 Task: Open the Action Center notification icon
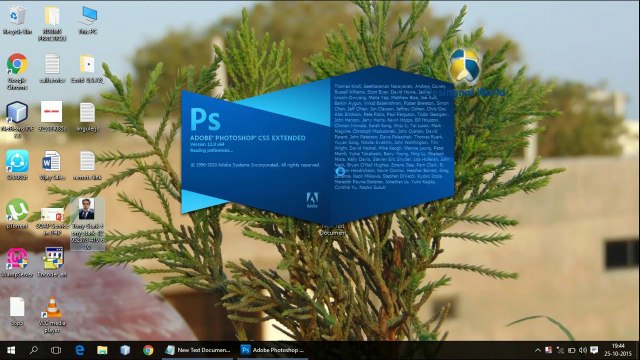(x=594, y=350)
